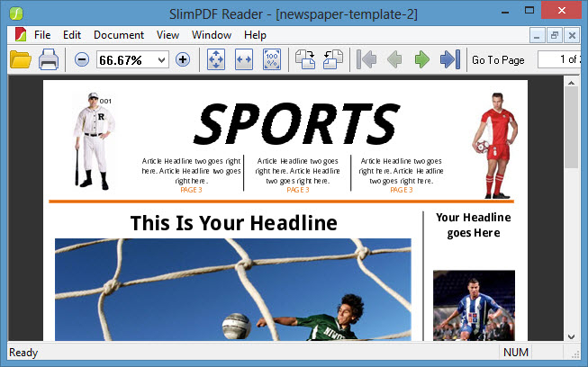Image resolution: width=588 pixels, height=367 pixels.
Task: Restore the inner document window
Action: click(x=554, y=35)
